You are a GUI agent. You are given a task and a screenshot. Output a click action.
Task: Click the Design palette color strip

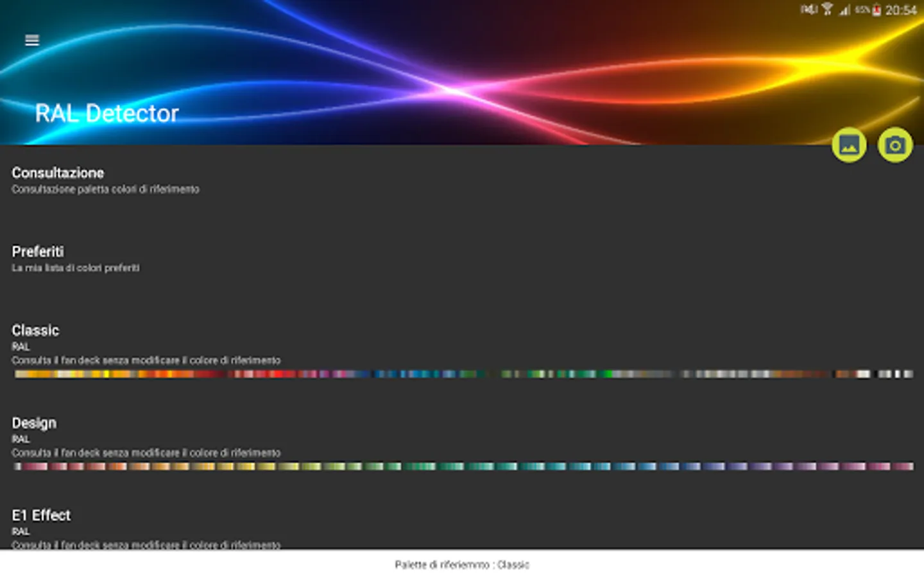click(463, 466)
